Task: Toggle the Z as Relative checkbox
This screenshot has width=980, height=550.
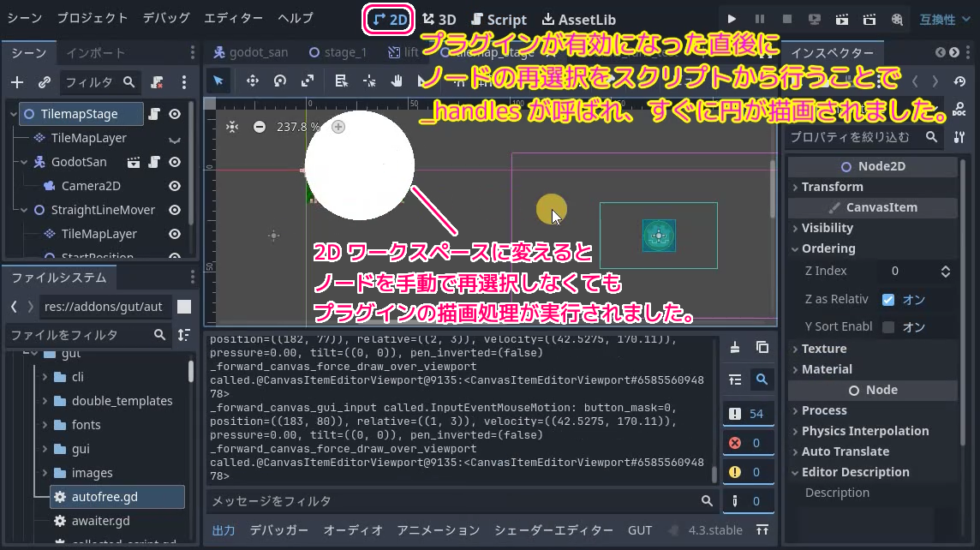Action: coord(888,300)
